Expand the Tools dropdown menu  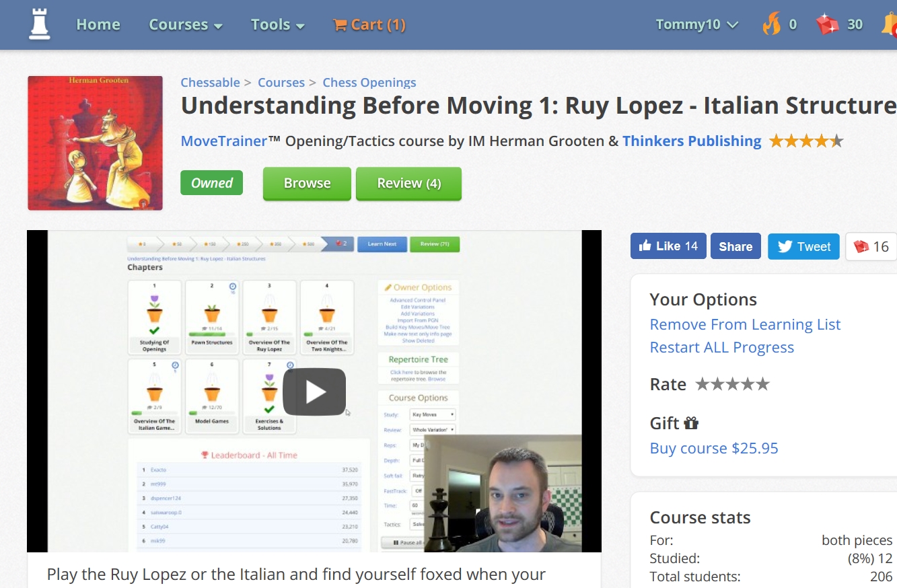(278, 25)
